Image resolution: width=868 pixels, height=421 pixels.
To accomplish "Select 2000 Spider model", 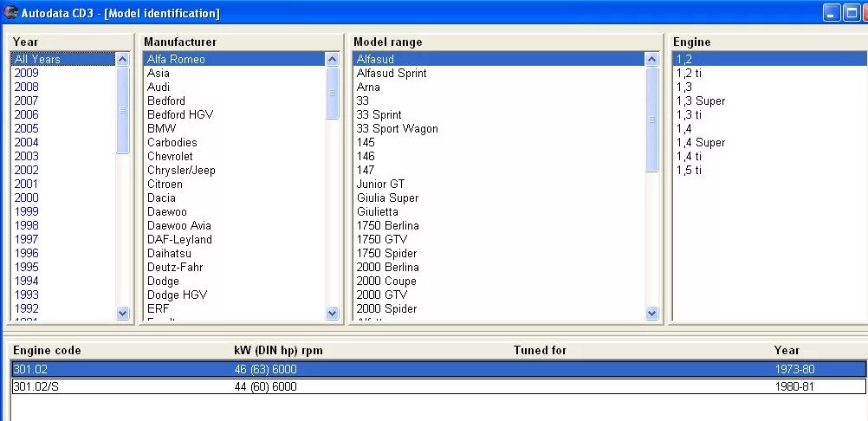I will click(386, 308).
